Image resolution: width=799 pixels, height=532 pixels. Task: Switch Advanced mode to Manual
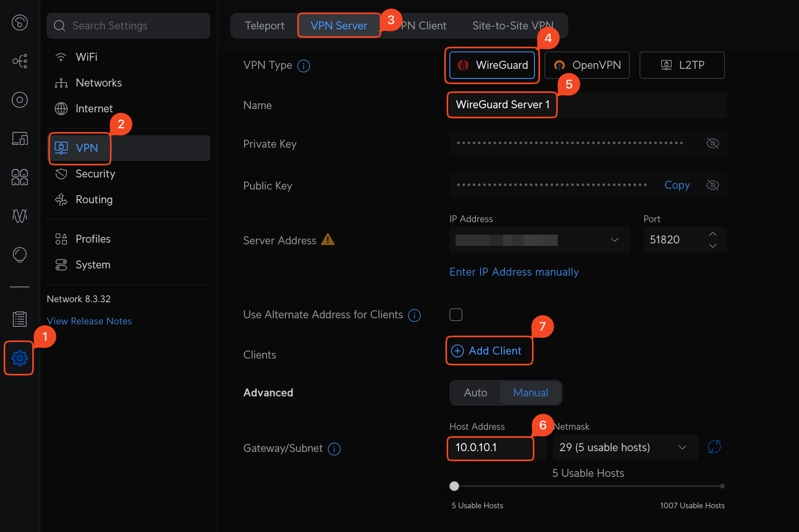tap(530, 393)
